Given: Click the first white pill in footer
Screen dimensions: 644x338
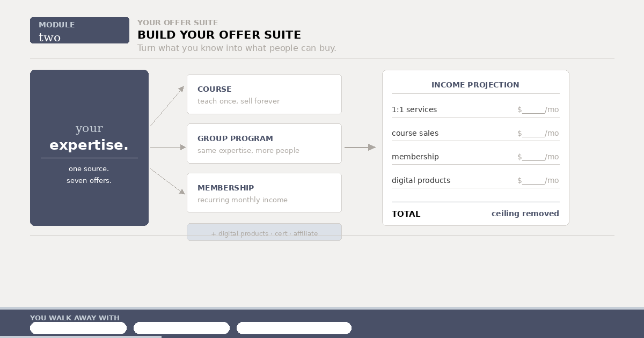Looking at the screenshot, I should 78,328.
